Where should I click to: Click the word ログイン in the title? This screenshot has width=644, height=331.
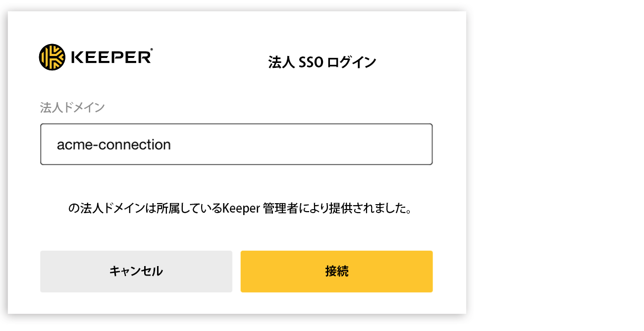point(352,63)
